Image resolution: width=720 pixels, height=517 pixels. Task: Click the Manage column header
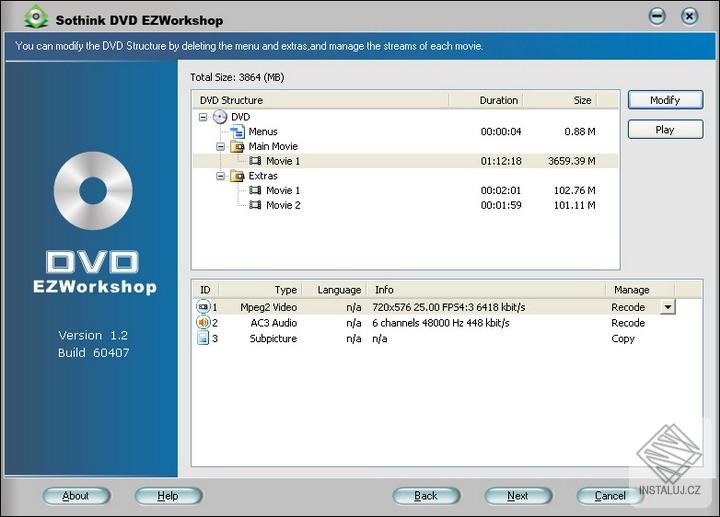[640, 290]
